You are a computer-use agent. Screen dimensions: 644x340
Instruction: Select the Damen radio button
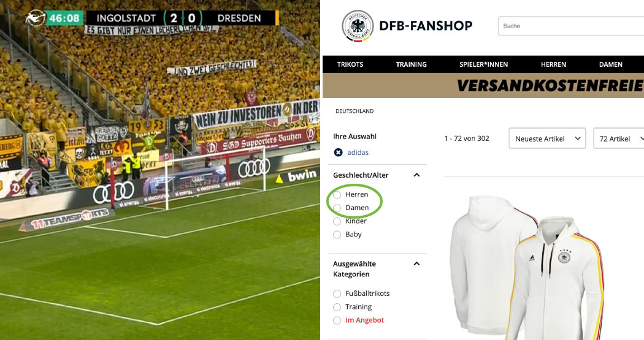(x=337, y=208)
